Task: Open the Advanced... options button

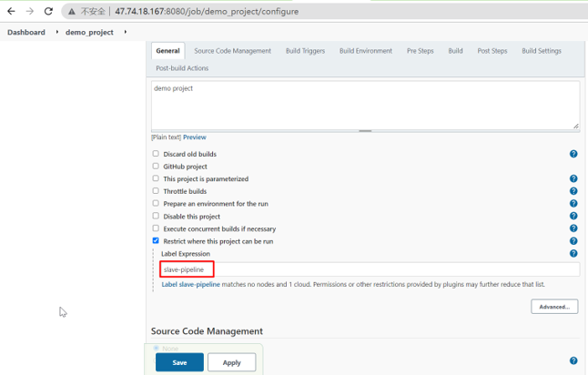Action: 554,307
